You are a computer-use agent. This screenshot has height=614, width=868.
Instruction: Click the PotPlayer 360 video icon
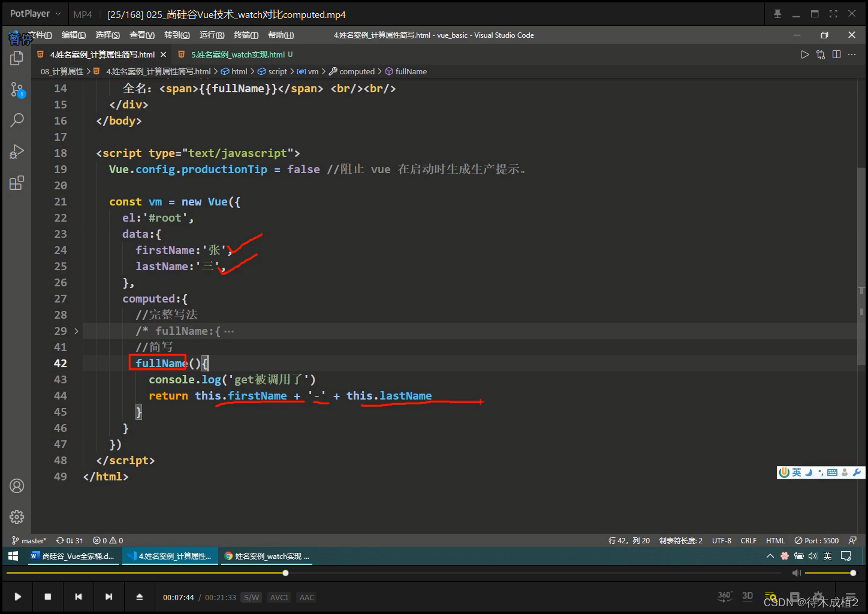pos(725,596)
